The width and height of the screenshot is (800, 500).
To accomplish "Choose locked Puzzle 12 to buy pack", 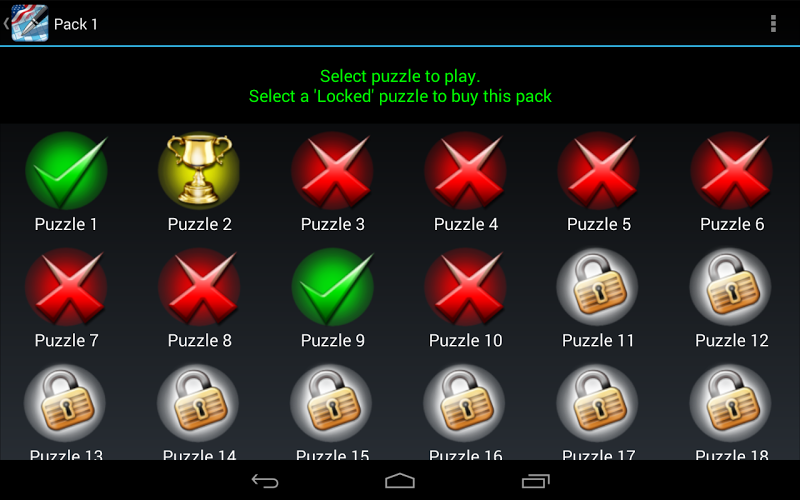I will [731, 287].
